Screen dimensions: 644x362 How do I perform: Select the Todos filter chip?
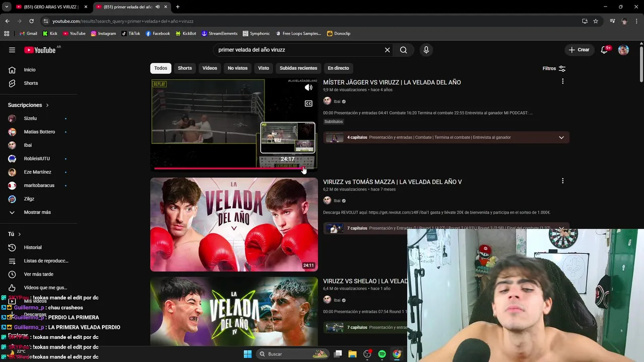click(x=160, y=68)
